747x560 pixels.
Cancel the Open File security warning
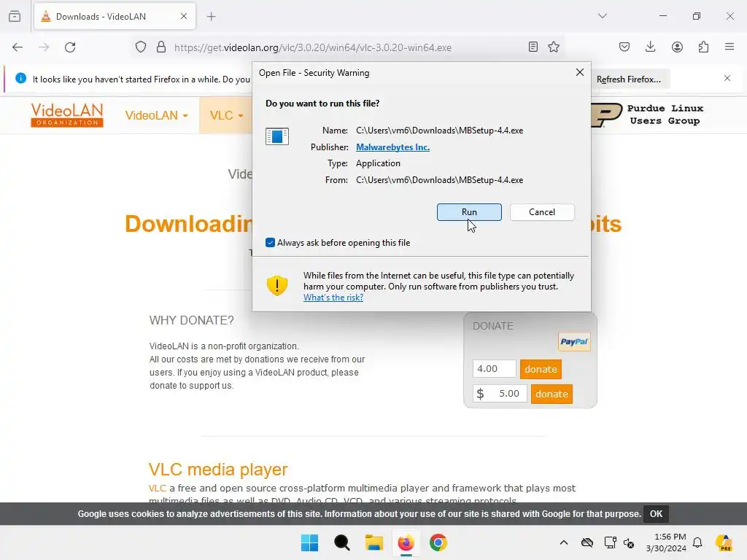coord(542,212)
